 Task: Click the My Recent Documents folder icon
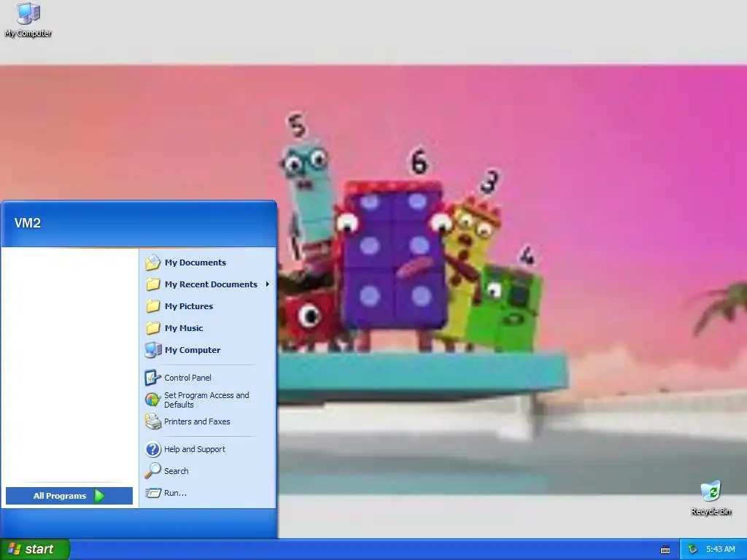click(153, 284)
